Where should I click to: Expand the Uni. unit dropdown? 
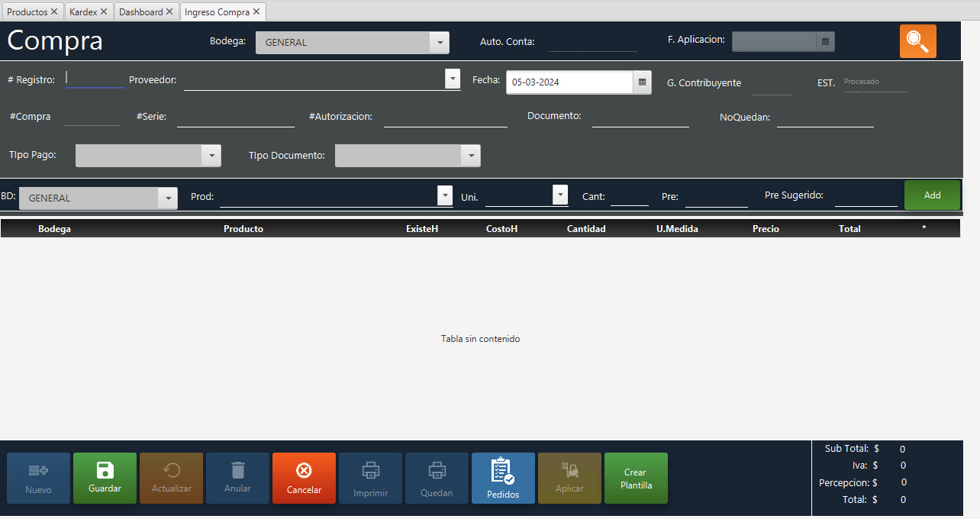point(560,195)
